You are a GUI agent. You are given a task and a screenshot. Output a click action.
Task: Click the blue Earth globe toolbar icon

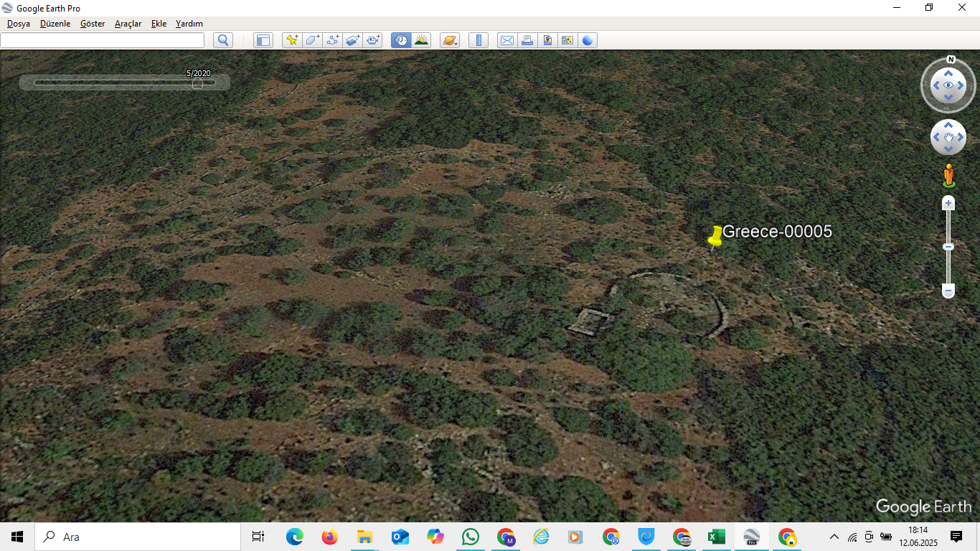[588, 40]
